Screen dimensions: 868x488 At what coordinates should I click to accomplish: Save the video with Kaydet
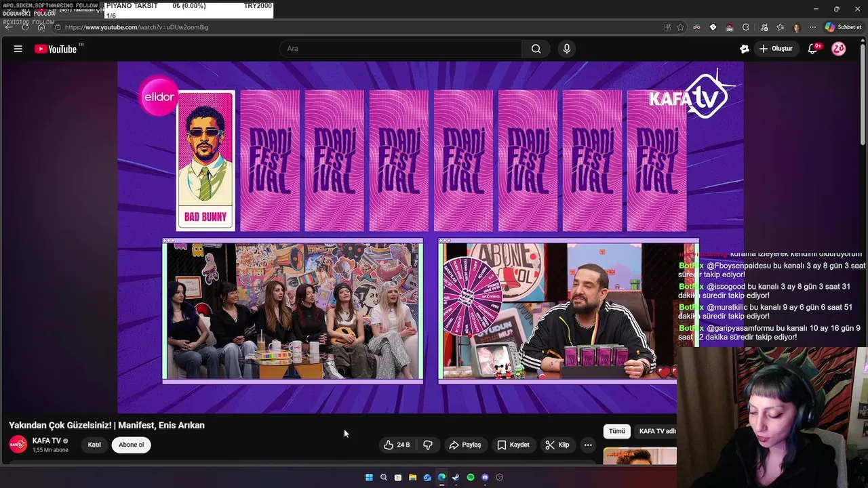(x=513, y=445)
